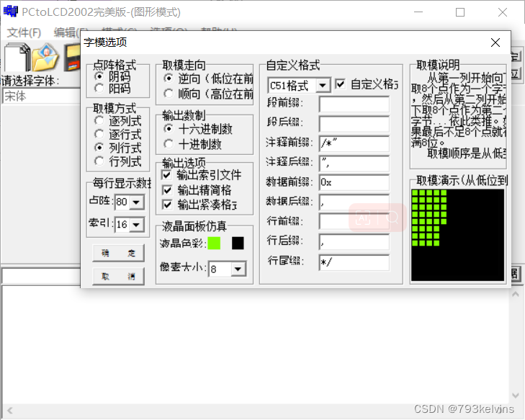
Task: Click the 数据后缀 input field
Action: (354, 202)
